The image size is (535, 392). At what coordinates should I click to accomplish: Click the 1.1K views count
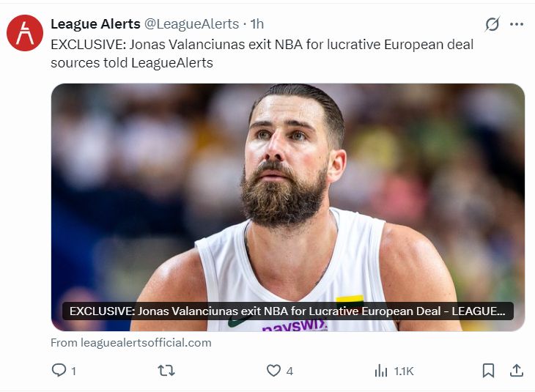tap(404, 371)
